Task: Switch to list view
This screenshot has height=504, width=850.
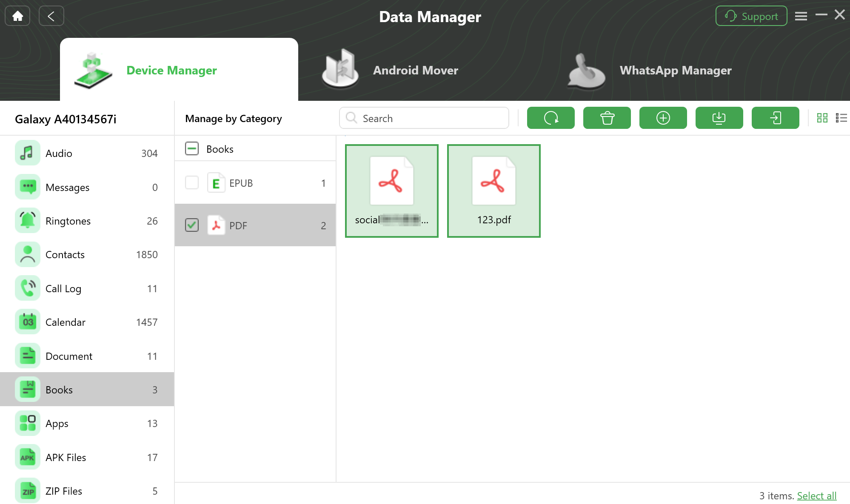Action: (x=841, y=118)
